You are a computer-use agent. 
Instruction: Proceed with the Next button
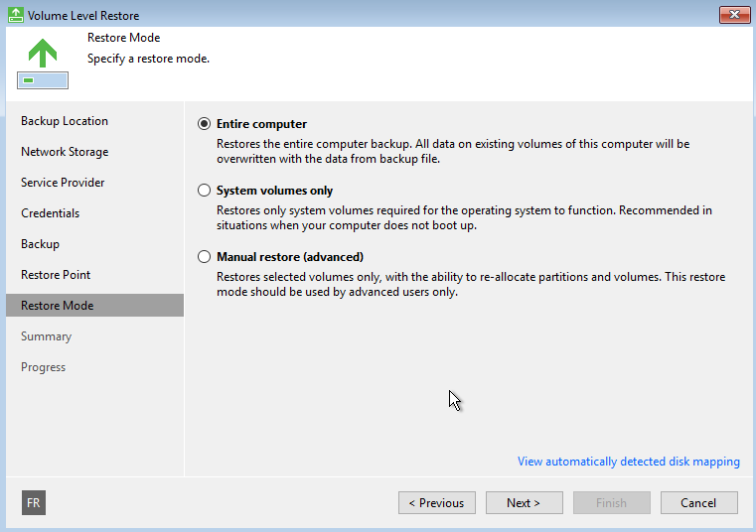pyautogui.click(x=525, y=502)
